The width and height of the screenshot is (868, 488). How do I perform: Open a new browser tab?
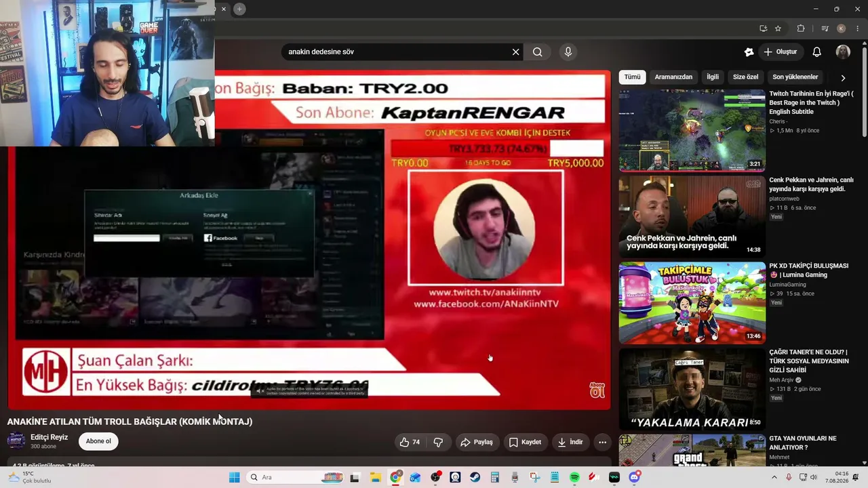point(239,9)
